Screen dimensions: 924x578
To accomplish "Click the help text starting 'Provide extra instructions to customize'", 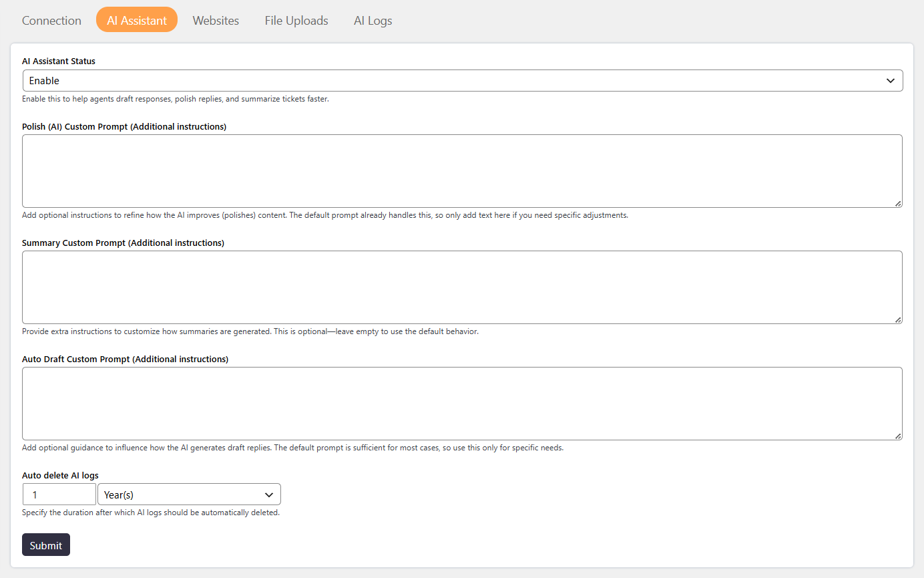I will pyautogui.click(x=250, y=331).
